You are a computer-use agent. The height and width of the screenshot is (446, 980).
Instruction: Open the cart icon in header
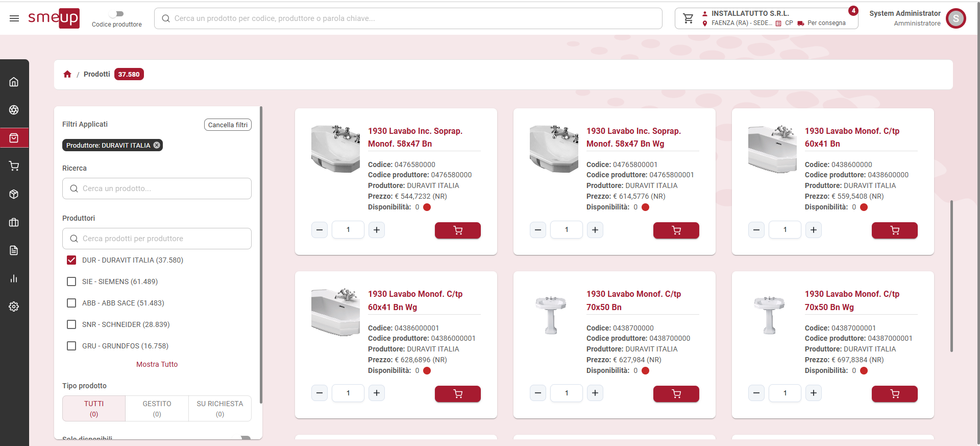(688, 18)
